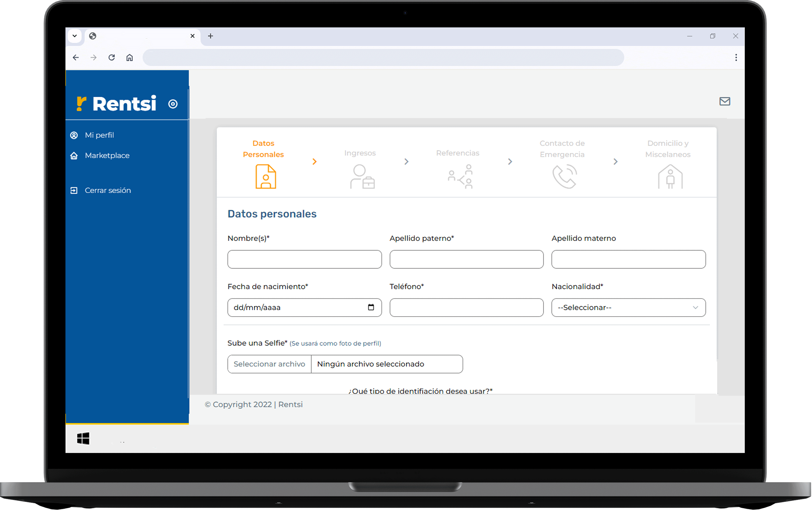The width and height of the screenshot is (812, 510).
Task: Open the Nacionalidad dropdown
Action: point(629,308)
